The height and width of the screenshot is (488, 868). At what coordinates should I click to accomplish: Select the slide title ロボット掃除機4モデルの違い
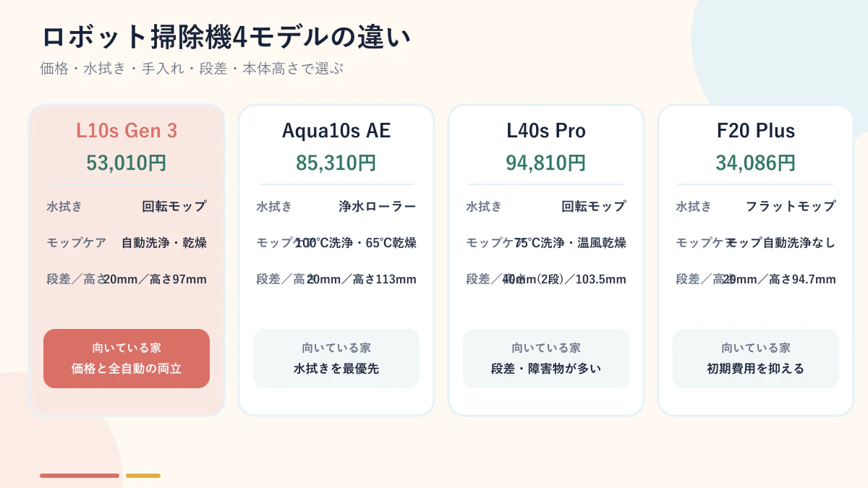226,37
